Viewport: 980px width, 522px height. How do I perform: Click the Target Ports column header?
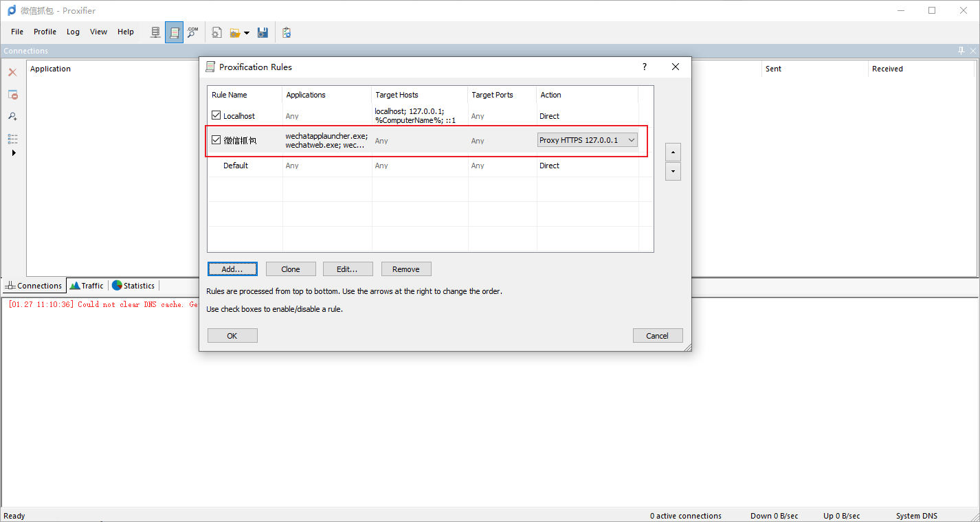502,95
